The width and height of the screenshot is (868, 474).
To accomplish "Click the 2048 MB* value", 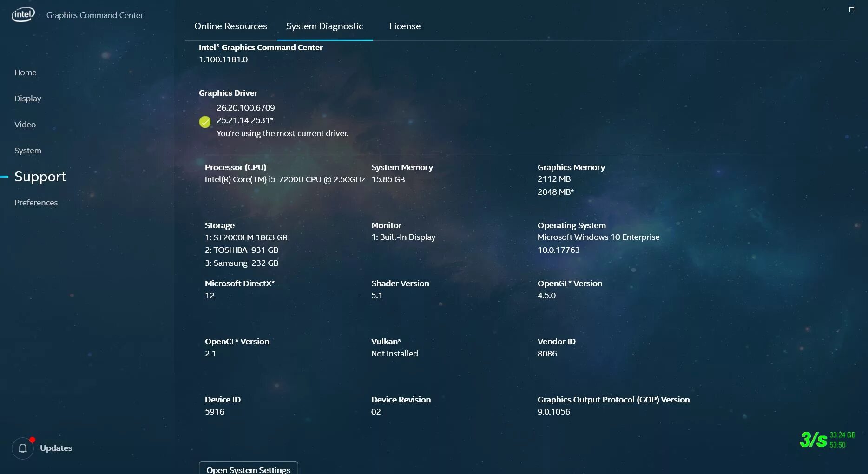I will (x=556, y=192).
